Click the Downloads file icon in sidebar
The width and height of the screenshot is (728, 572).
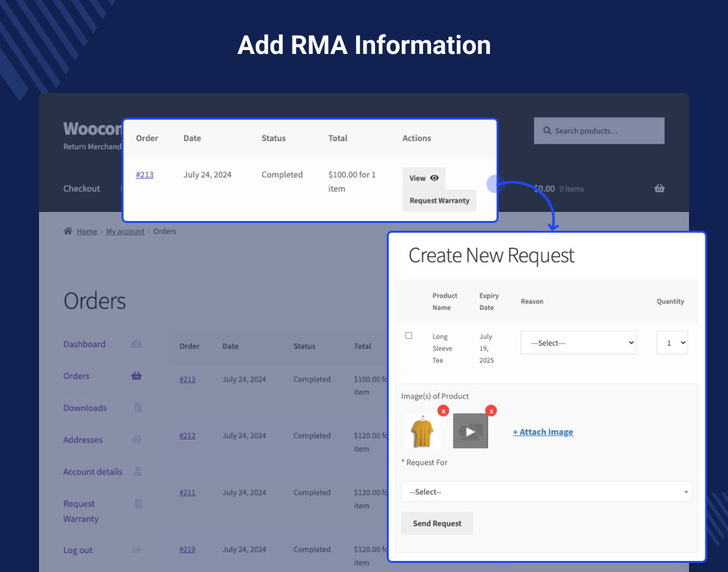(x=137, y=408)
